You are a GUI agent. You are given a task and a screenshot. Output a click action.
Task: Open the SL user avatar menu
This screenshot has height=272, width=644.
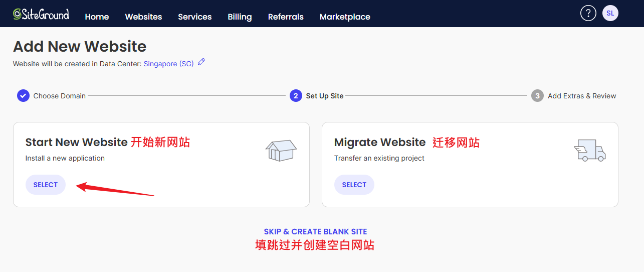coord(610,13)
